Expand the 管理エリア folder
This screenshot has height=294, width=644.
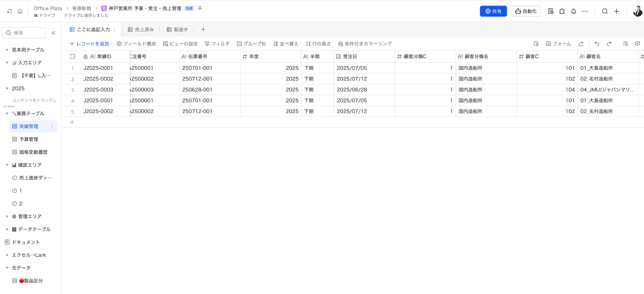click(x=7, y=216)
